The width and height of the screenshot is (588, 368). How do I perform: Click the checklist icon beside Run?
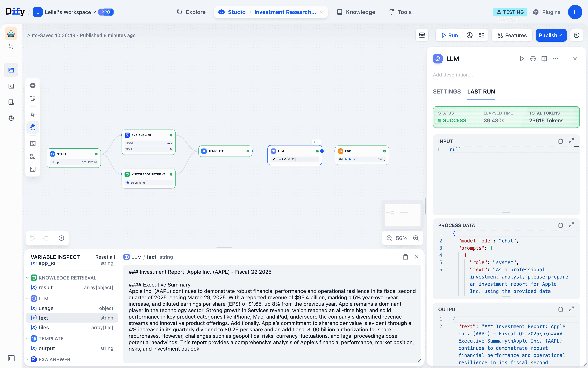482,35
